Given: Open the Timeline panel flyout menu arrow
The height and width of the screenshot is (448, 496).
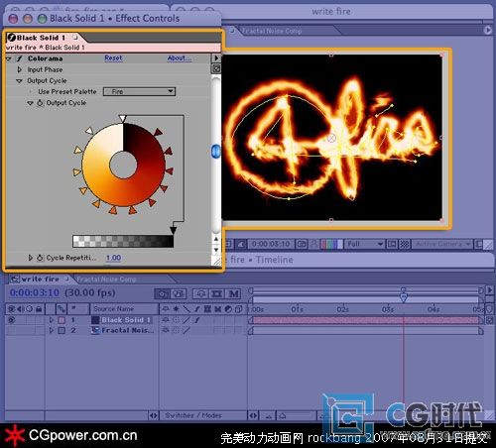Looking at the screenshot, I should 490,290.
